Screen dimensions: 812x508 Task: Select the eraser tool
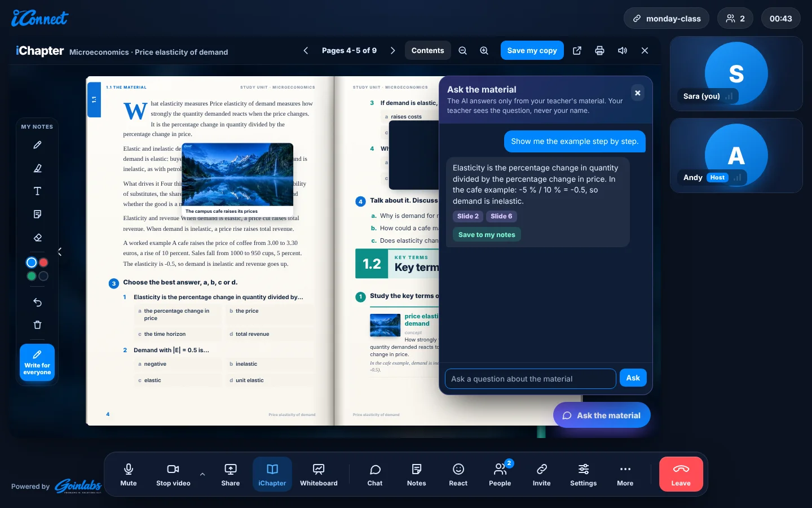point(37,238)
